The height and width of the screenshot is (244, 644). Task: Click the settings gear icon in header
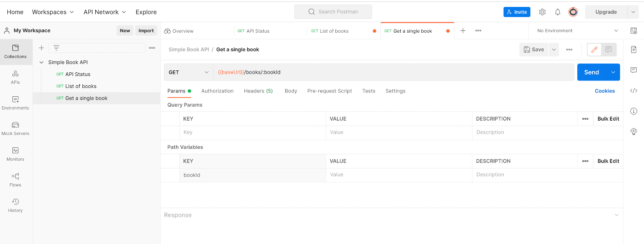coord(542,12)
